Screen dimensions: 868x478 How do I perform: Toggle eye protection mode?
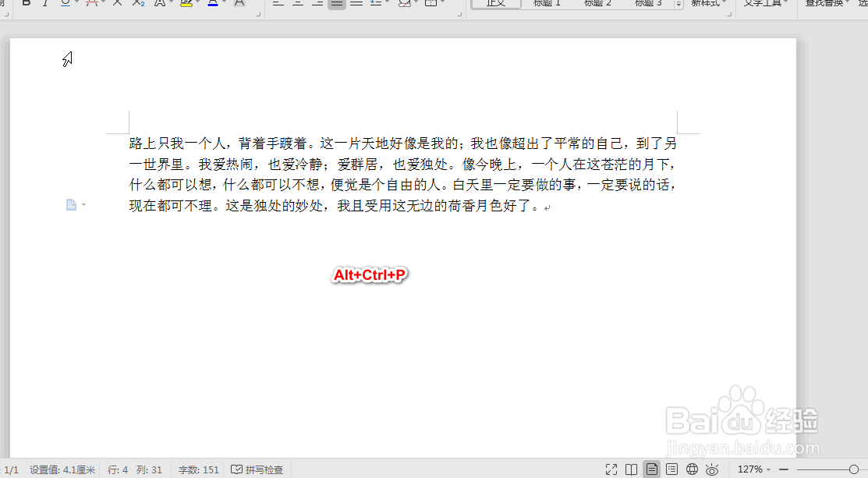click(x=713, y=469)
